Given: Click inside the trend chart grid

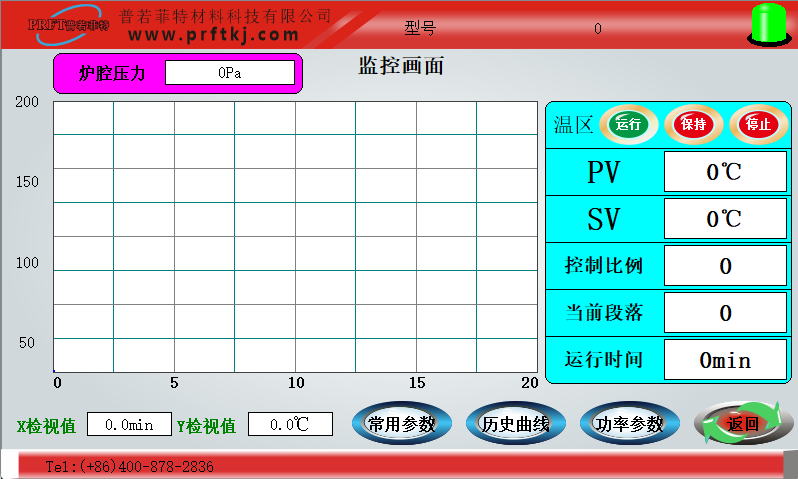Looking at the screenshot, I should point(295,236).
